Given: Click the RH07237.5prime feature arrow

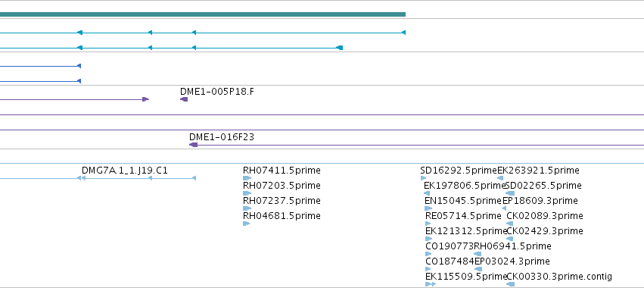Looking at the screenshot, I should (247, 208).
